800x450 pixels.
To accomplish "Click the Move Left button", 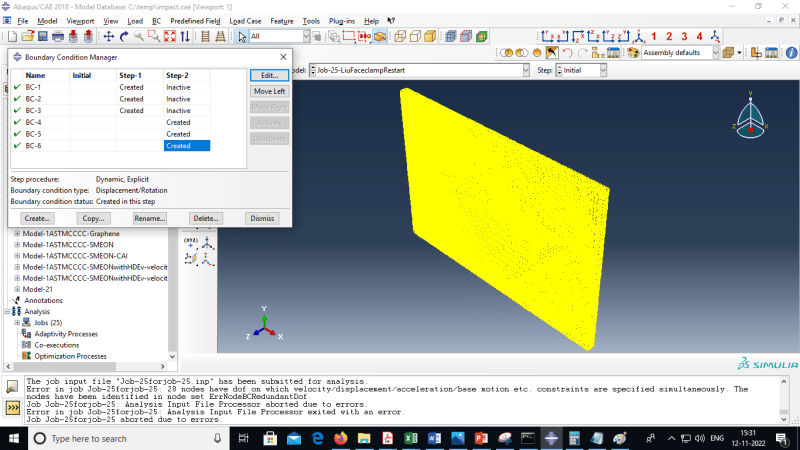I will pyautogui.click(x=269, y=91).
